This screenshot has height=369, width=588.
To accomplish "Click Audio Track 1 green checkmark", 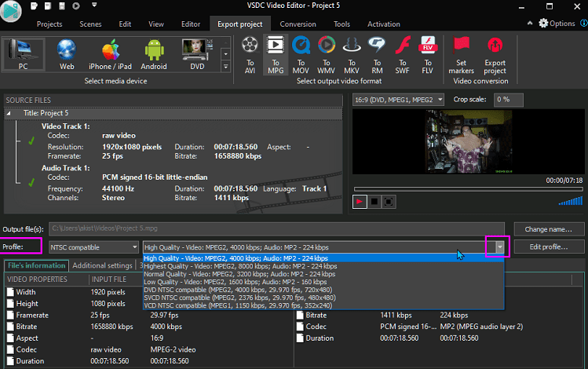I will (31, 183).
